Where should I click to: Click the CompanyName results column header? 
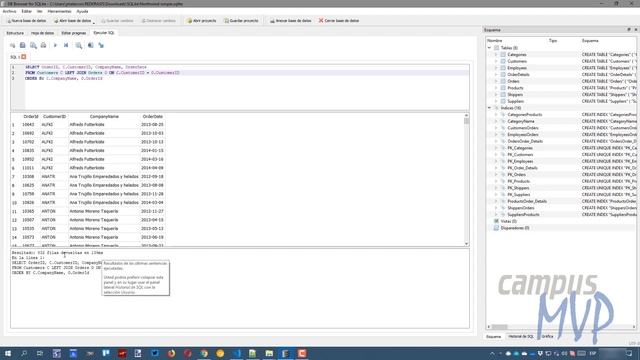[104, 116]
